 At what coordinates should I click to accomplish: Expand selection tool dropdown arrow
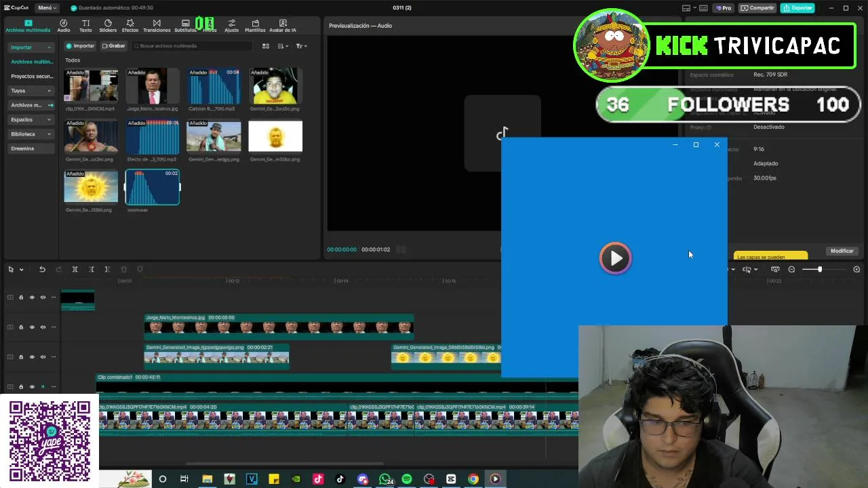point(22,270)
